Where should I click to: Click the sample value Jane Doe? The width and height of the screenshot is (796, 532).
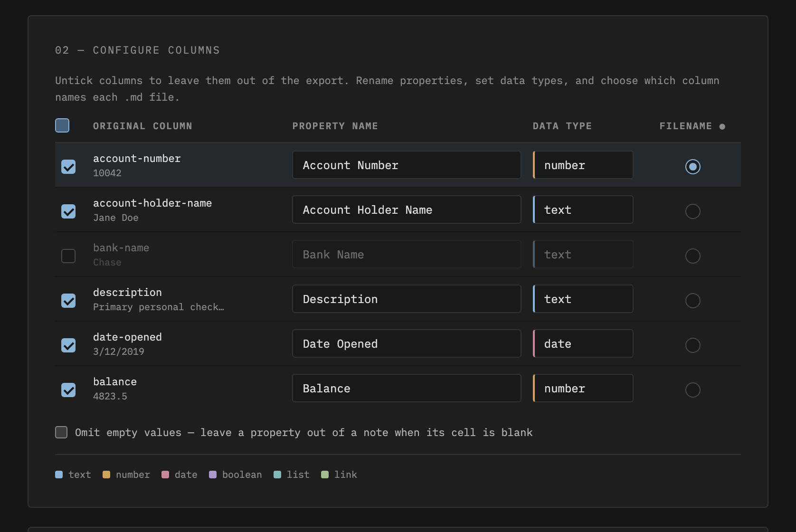116,218
